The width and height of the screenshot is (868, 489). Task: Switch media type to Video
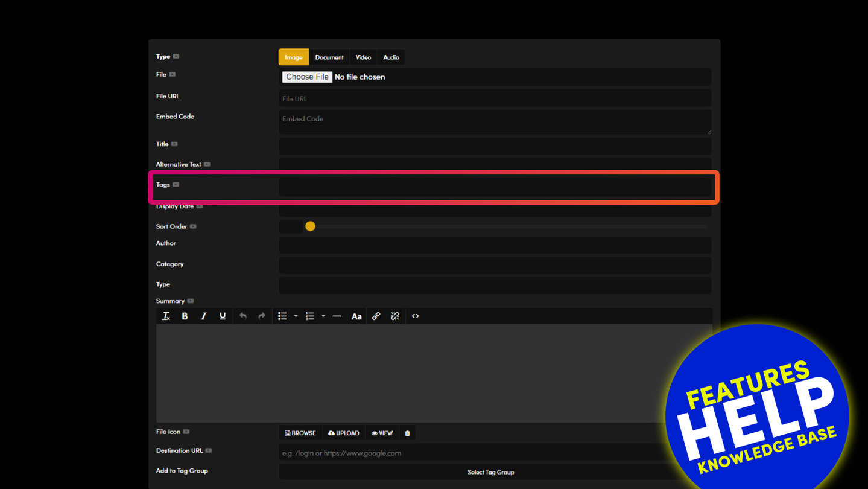363,57
